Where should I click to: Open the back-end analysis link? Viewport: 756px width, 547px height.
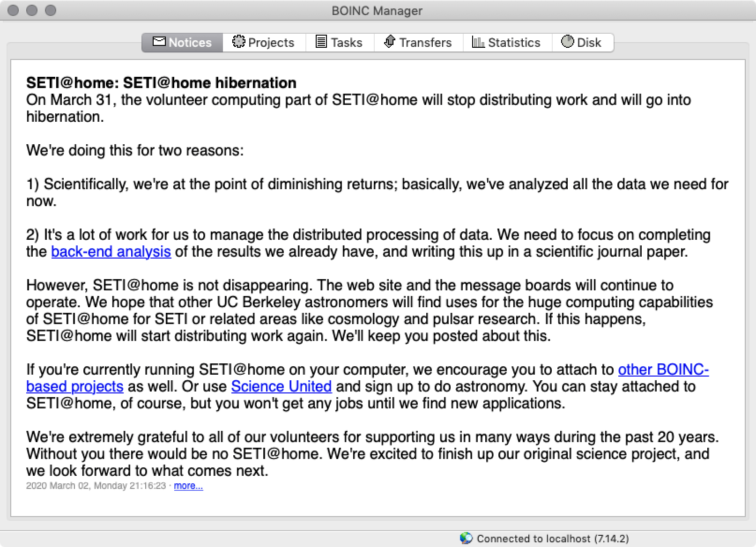point(111,251)
